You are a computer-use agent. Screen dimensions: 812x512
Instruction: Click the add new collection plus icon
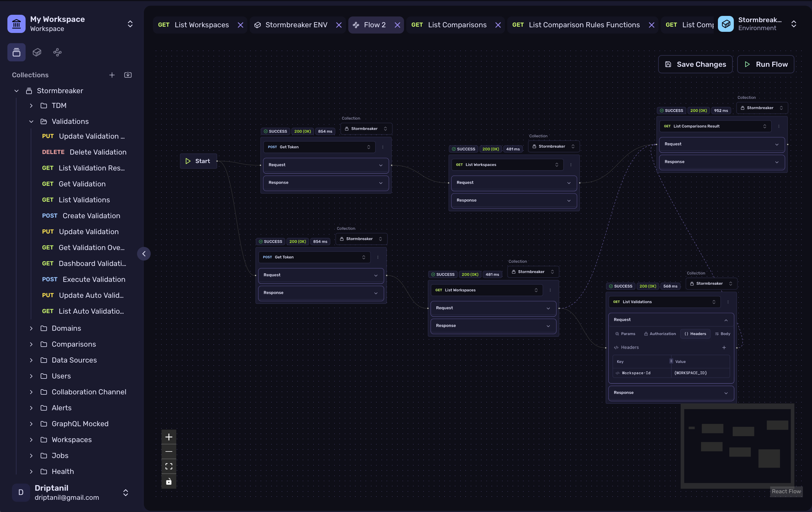pyautogui.click(x=112, y=75)
